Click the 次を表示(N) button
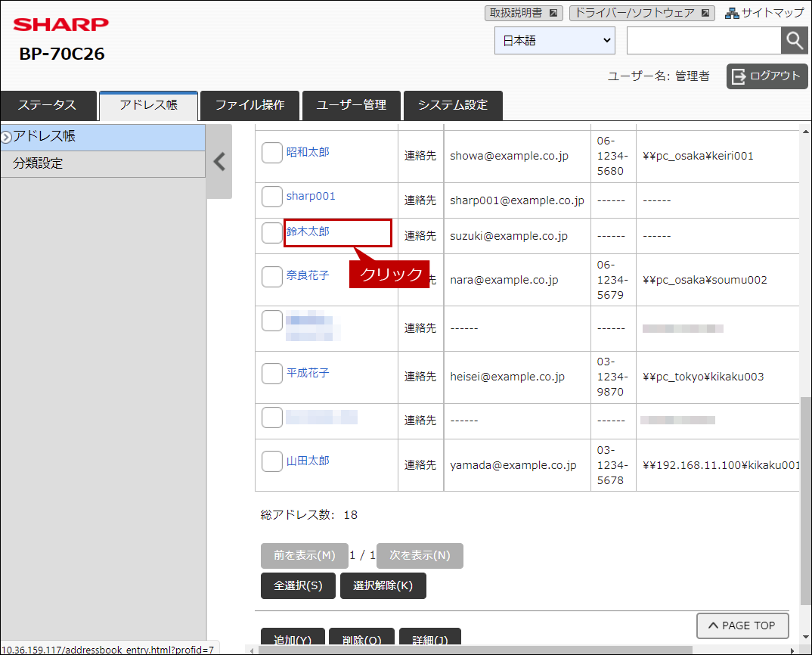The width and height of the screenshot is (812, 655). point(420,555)
